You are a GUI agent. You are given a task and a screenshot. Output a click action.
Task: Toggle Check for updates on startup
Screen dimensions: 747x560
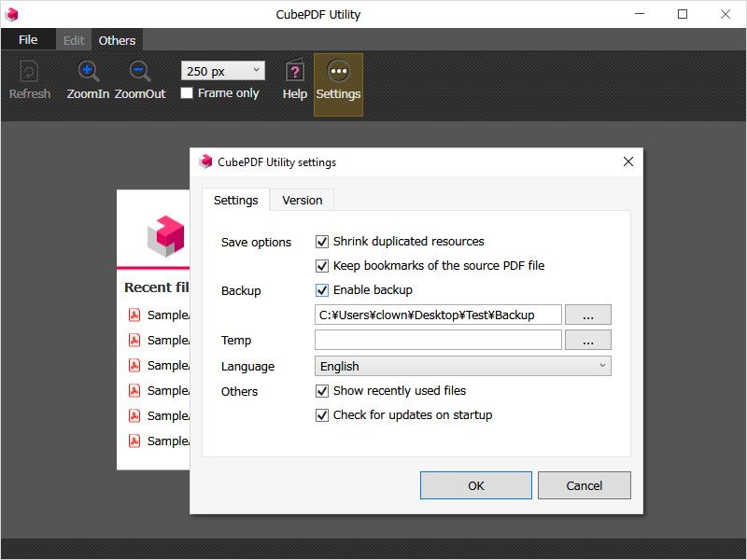pyautogui.click(x=322, y=415)
